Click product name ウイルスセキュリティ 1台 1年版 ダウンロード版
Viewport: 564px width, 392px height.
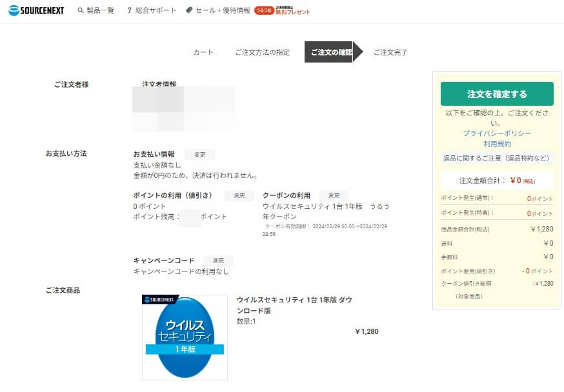point(294,305)
